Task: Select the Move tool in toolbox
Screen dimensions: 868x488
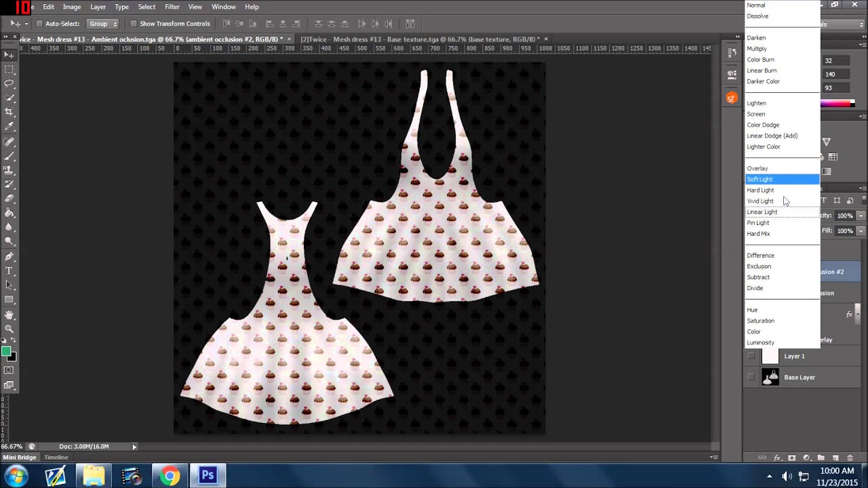Action: 9,55
